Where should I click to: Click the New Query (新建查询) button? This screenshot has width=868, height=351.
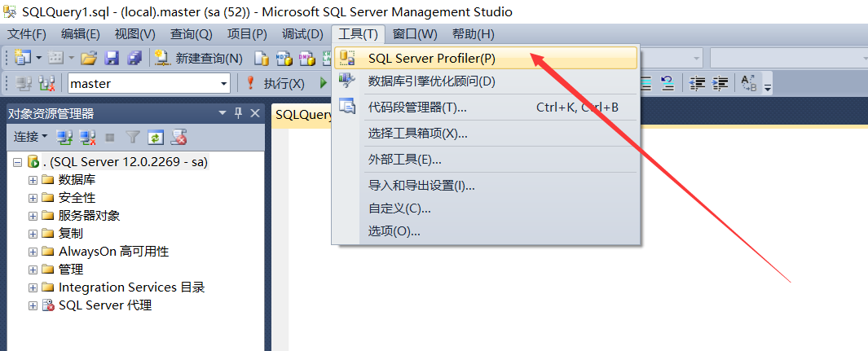[200, 59]
